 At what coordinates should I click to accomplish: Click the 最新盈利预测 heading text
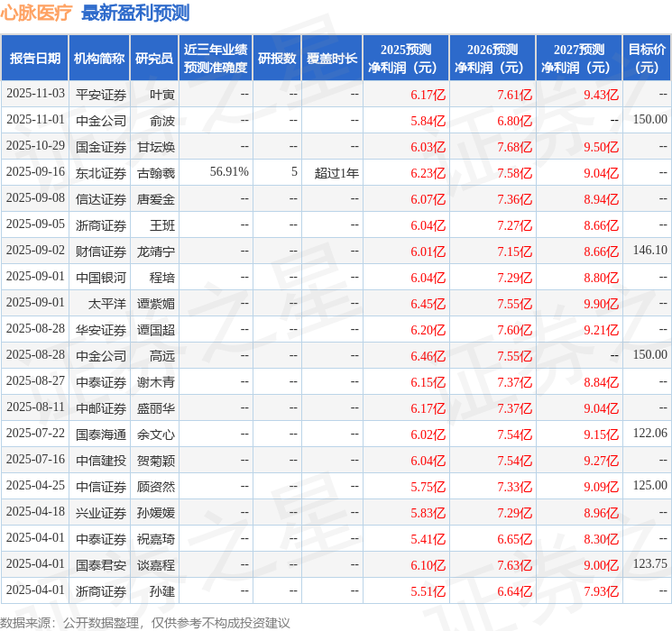click(135, 13)
